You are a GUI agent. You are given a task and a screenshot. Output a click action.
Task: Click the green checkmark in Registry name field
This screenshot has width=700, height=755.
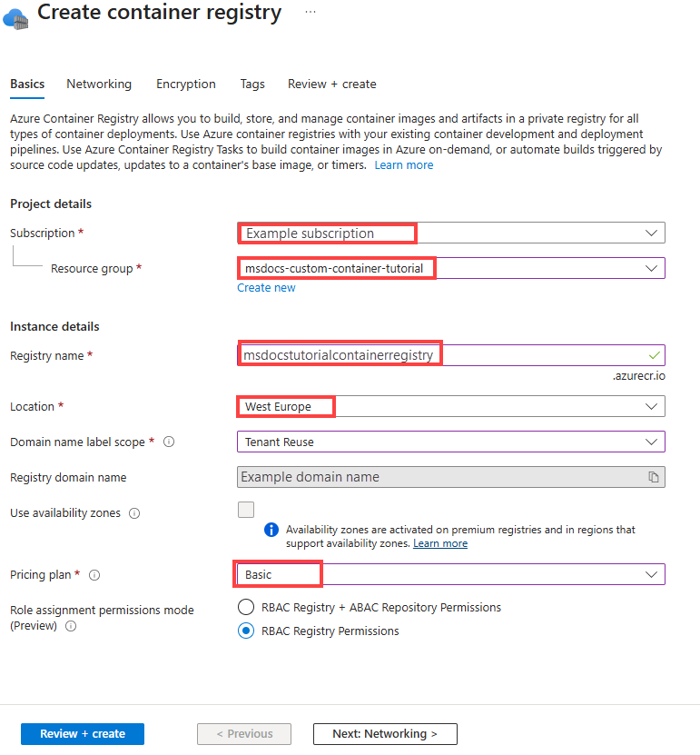click(654, 355)
